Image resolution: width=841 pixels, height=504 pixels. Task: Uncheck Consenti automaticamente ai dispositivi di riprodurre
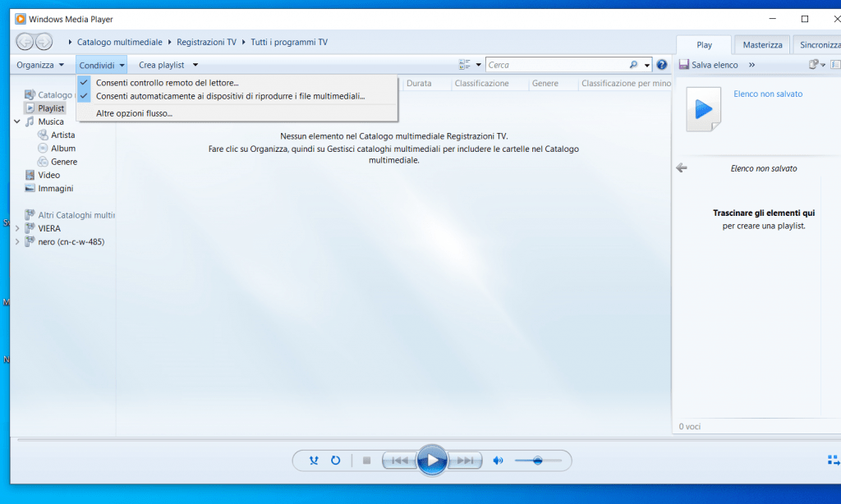[x=237, y=96]
